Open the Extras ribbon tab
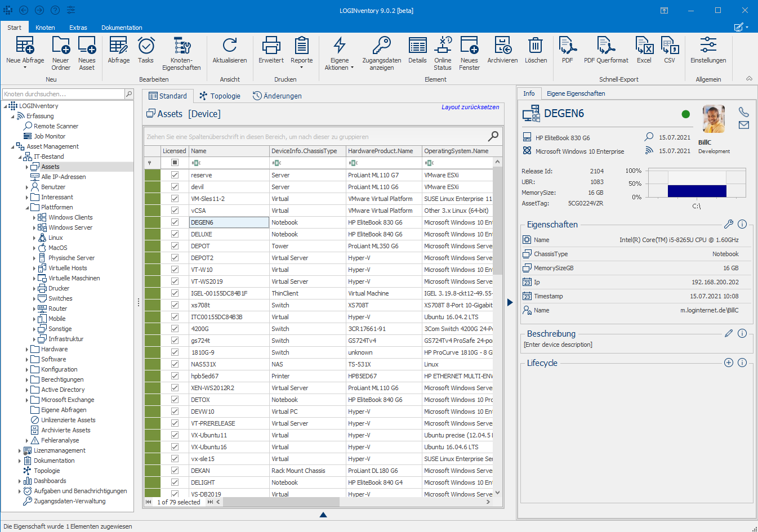 (x=78, y=28)
